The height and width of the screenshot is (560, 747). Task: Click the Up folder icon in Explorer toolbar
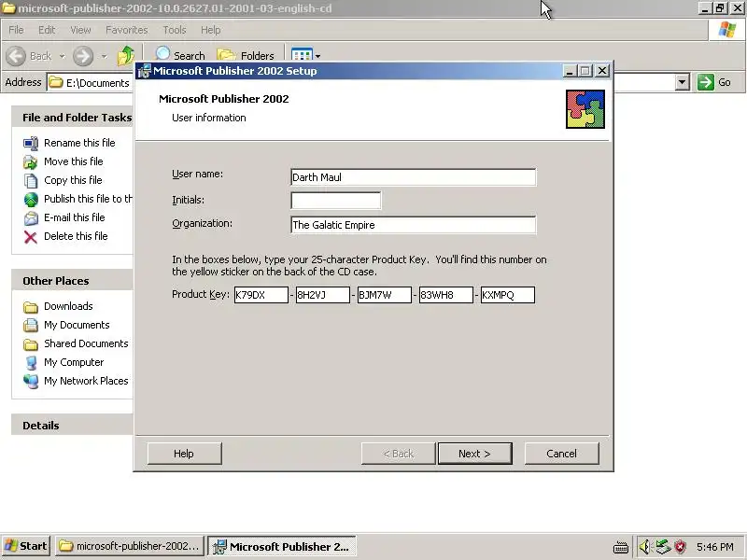click(x=126, y=55)
